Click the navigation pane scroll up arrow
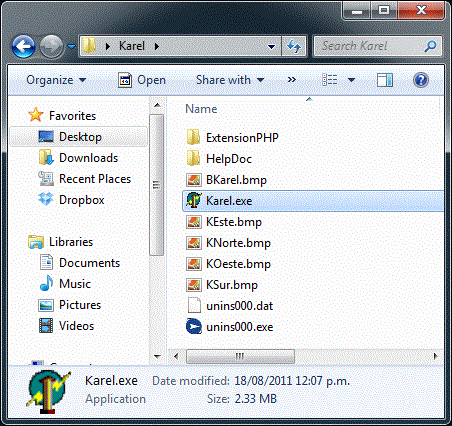The width and height of the screenshot is (452, 426). 157,105
